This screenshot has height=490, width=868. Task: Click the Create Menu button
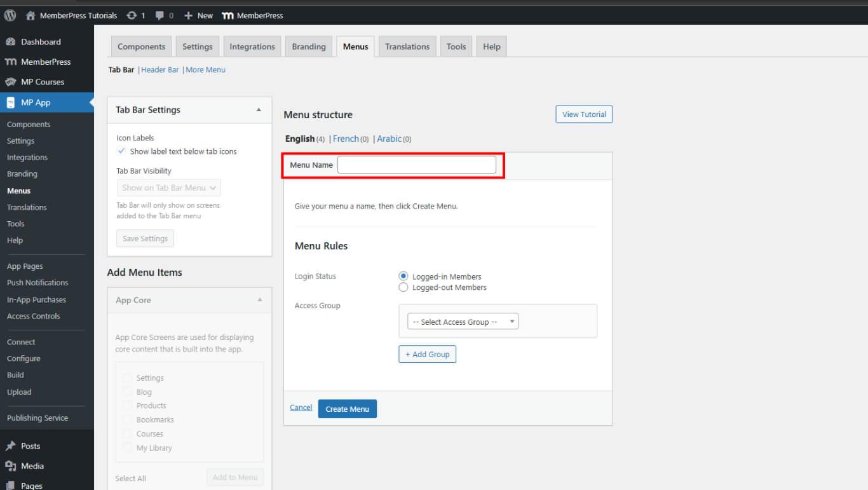click(x=347, y=409)
